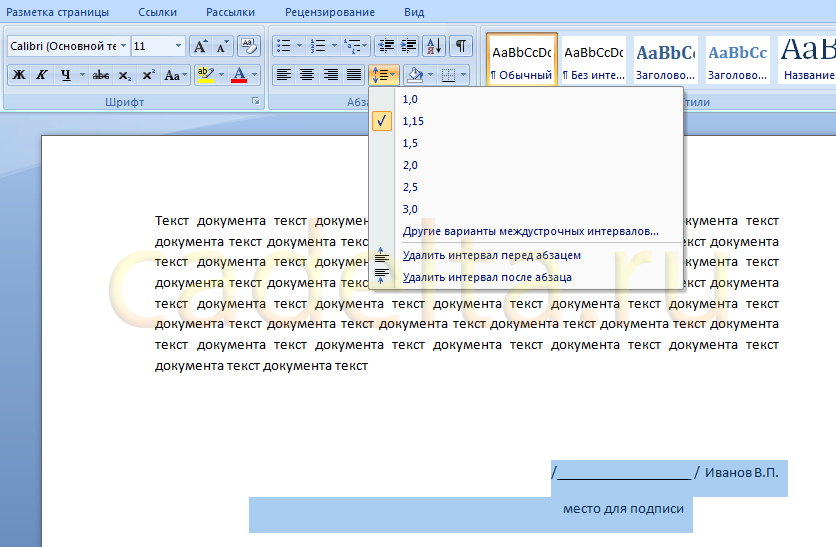This screenshot has width=836, height=547.
Task: Click the shading paint bucket button
Action: [415, 75]
